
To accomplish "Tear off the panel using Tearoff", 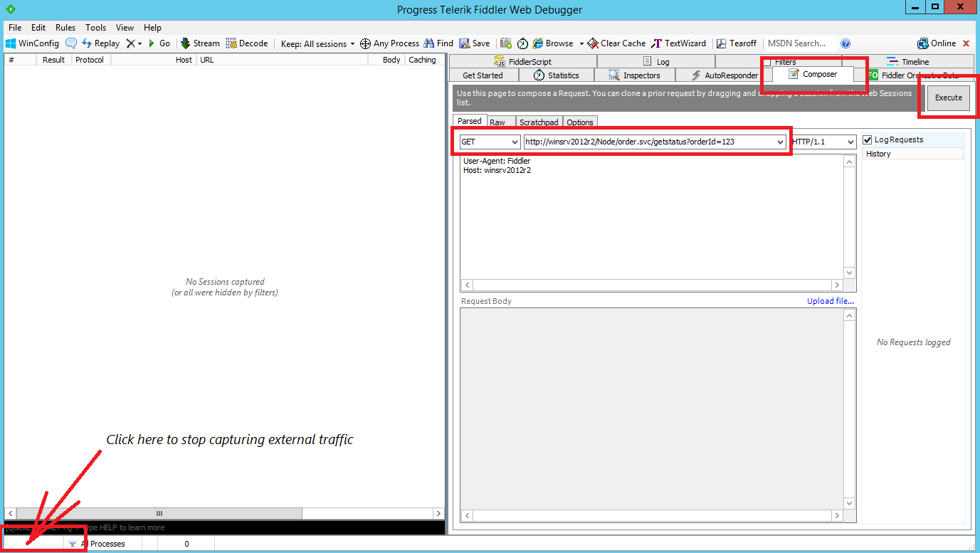I will pos(737,43).
